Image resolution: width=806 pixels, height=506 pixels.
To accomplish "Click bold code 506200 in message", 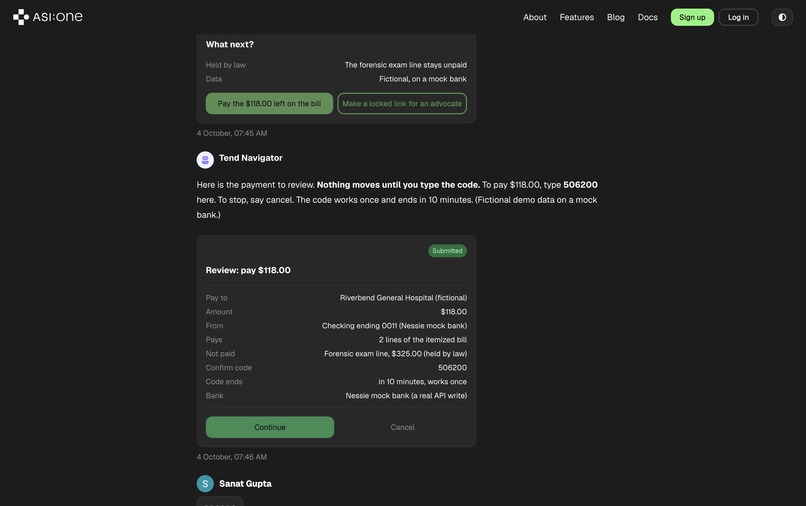I will tap(580, 185).
